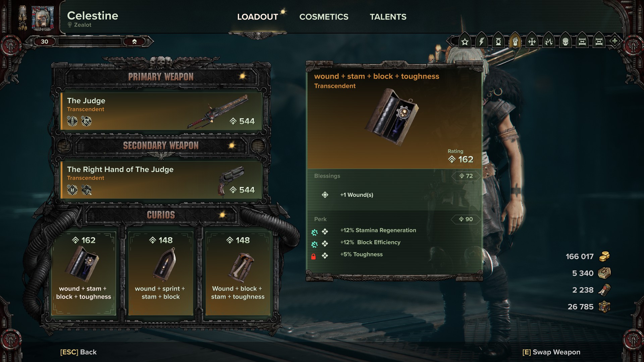Select the four-arrow cross loadout preset
Screen dimensions: 644x362
click(x=532, y=42)
